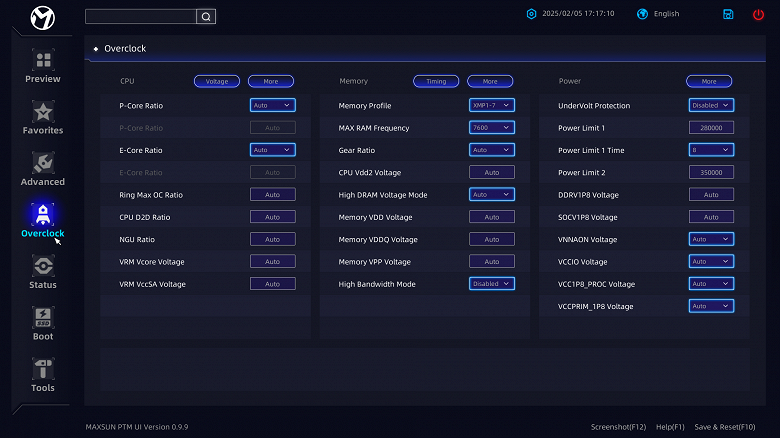This screenshot has width=780, height=438.
Task: Open the Tools sidebar icon
Action: pyautogui.click(x=42, y=371)
